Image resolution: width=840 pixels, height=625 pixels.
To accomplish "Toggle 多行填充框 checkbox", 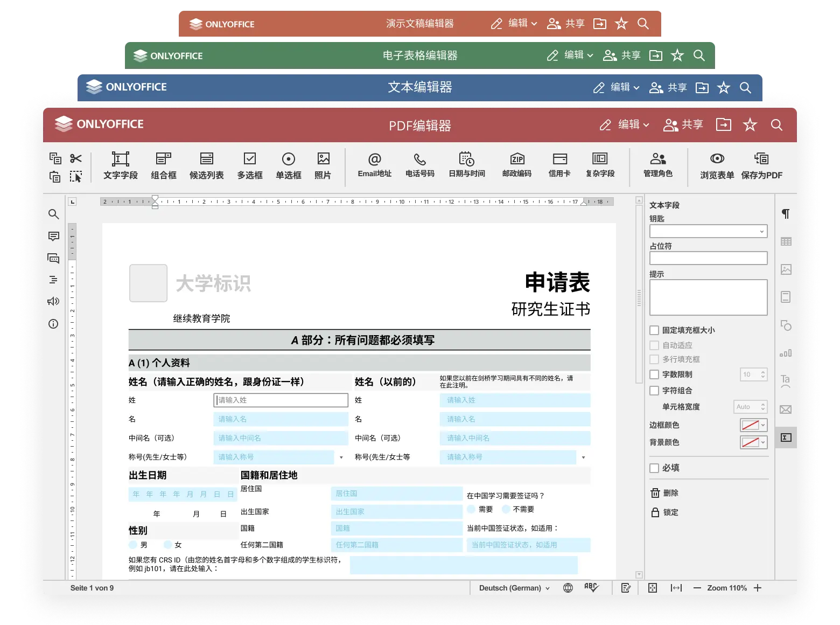I will pos(654,359).
